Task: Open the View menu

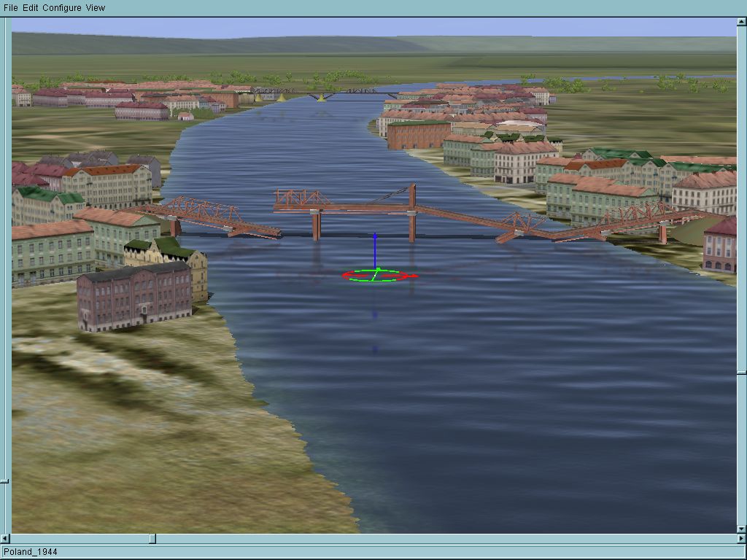Action: coord(96,7)
